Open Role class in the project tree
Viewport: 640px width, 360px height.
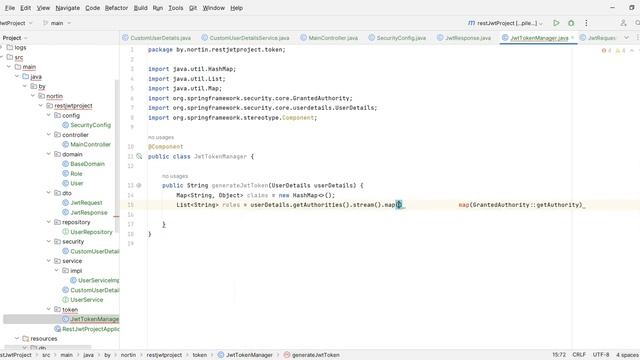(x=76, y=173)
